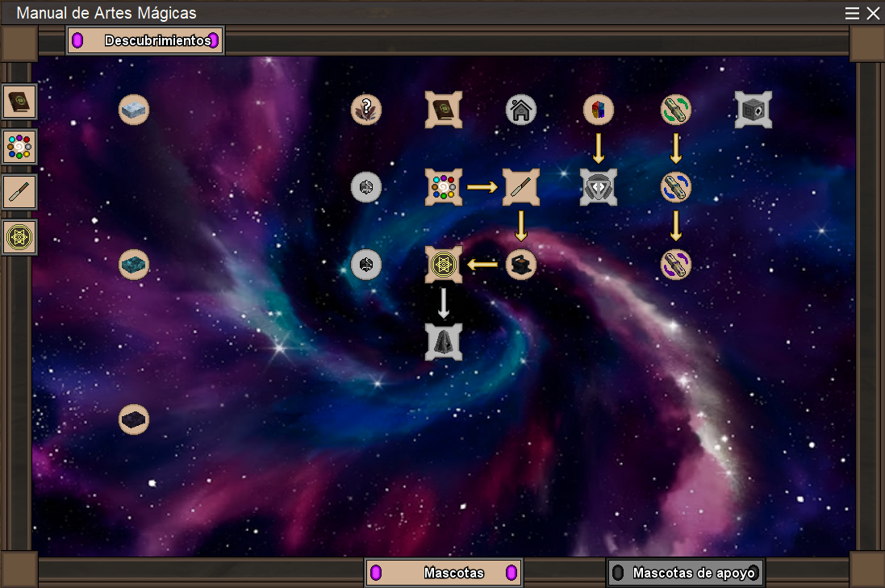Switch to the Descubrimientos tab

tap(145, 40)
